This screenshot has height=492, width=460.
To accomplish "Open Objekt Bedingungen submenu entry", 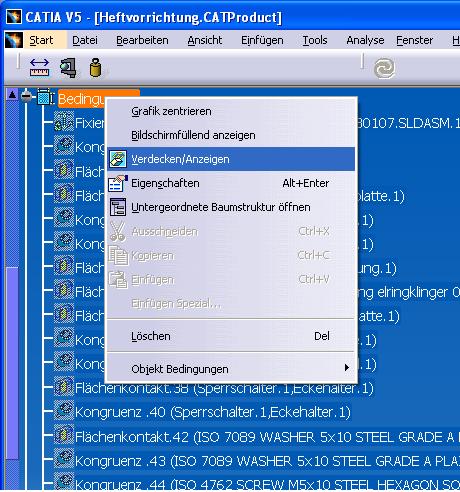I will (x=231, y=369).
